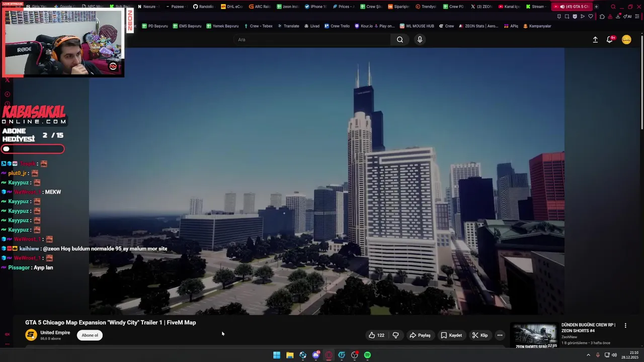Click the browser snapshot capture icon
Image resolution: width=644 pixels, height=362 pixels.
567,16
